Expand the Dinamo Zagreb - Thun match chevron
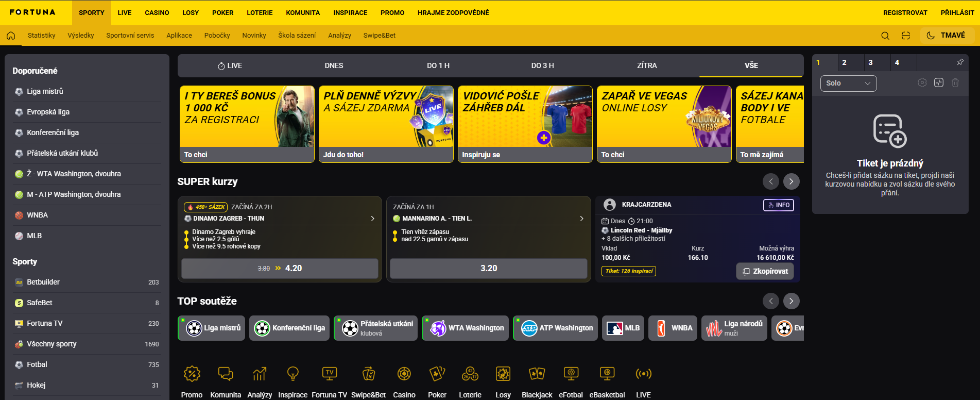 [x=373, y=219]
